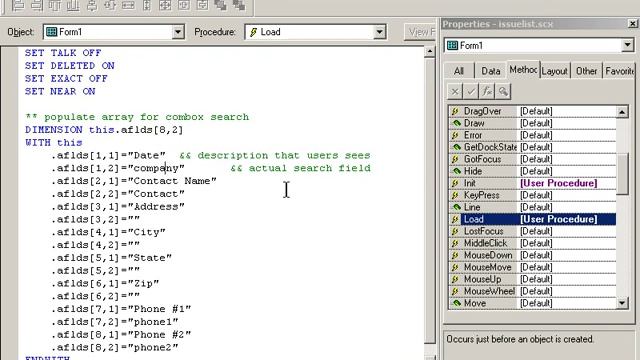Viewport: 640px width, 360px height.
Task: Click Align Horizontal Centers layout icon
Action: (x=110, y=5)
